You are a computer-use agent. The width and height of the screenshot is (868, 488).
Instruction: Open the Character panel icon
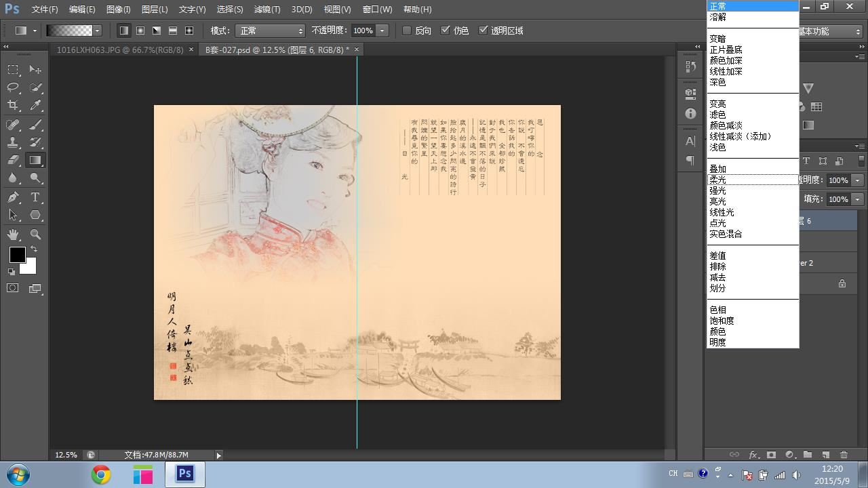(690, 141)
